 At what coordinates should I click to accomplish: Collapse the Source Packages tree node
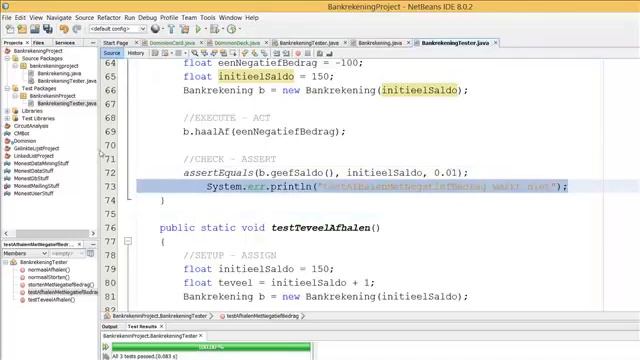click(7, 58)
